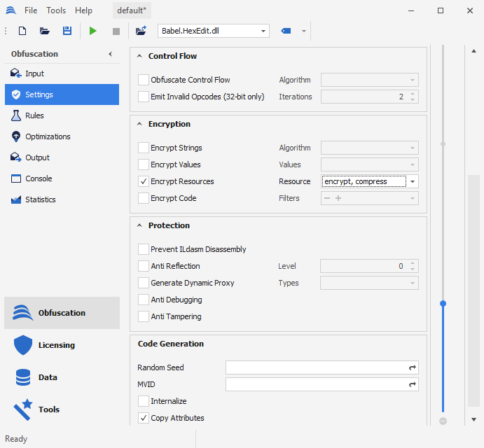Enable Encrypt Strings checkbox
484x448 pixels.
point(144,148)
